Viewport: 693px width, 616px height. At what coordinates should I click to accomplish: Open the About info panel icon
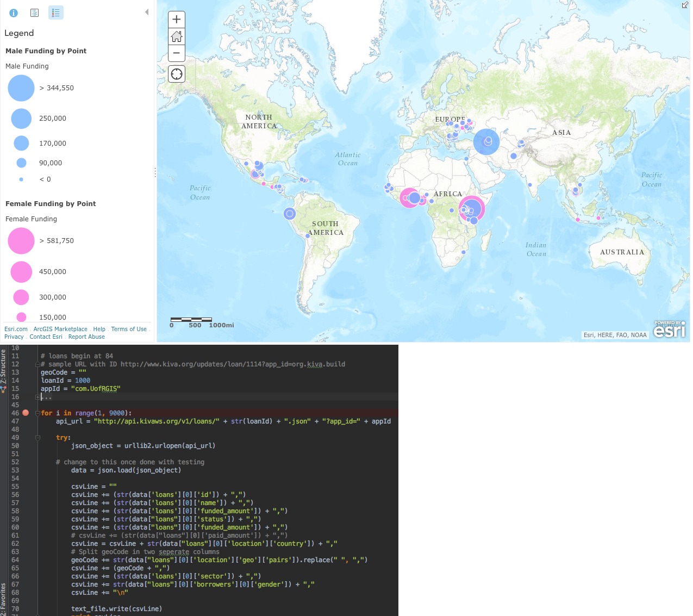point(14,13)
